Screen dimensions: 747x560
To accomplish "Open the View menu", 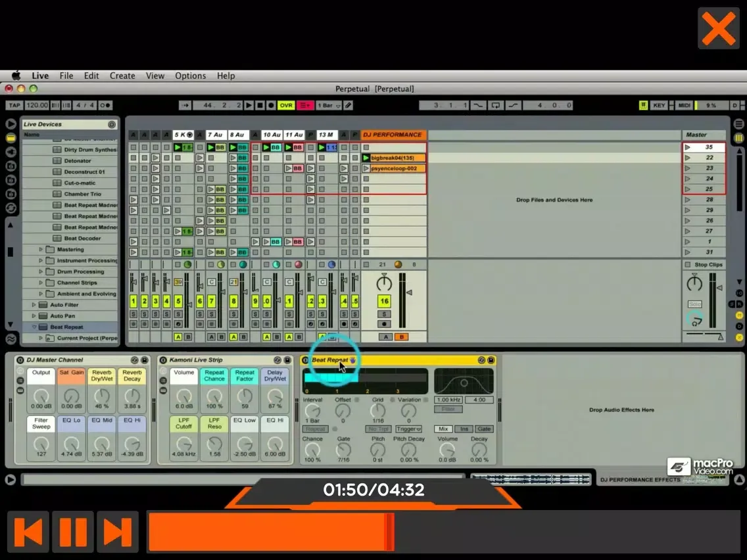I will pyautogui.click(x=155, y=76).
